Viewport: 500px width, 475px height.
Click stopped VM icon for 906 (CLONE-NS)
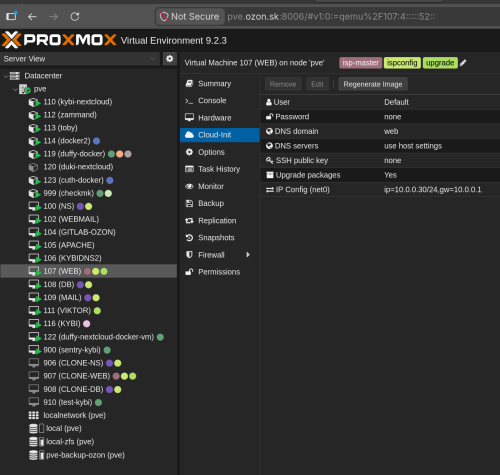[x=33, y=363]
